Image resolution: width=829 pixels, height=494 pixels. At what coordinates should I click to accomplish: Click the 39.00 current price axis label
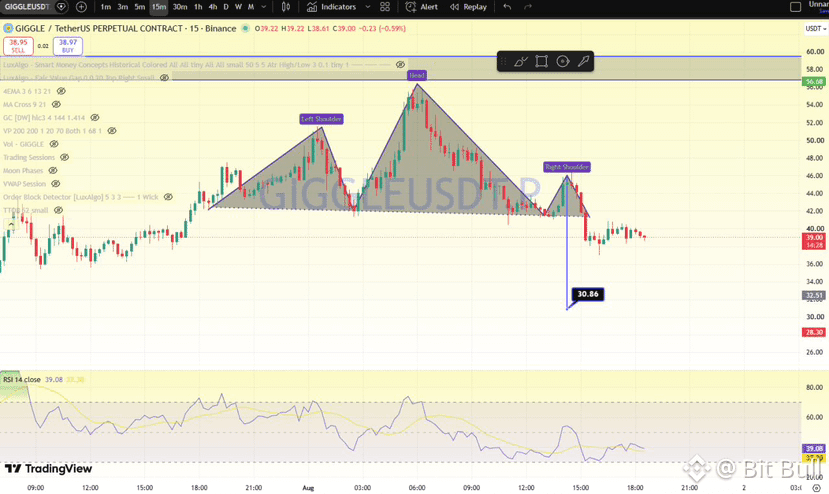[x=814, y=241]
